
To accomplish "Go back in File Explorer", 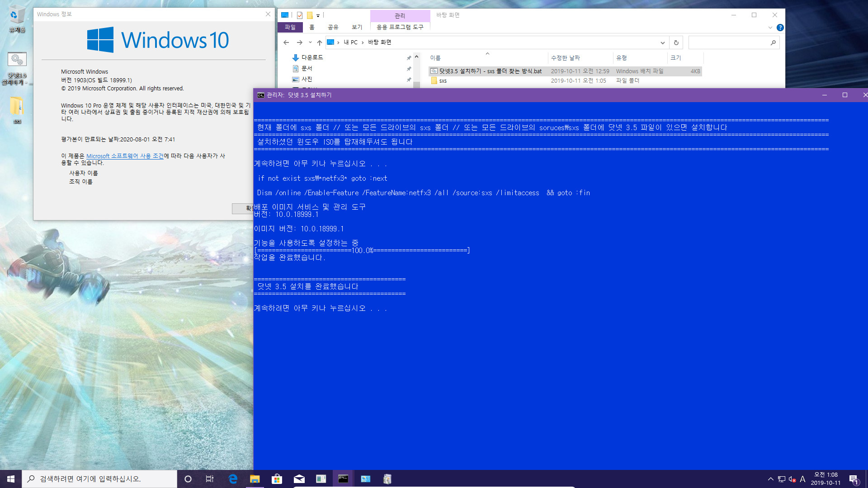I will pos(286,42).
